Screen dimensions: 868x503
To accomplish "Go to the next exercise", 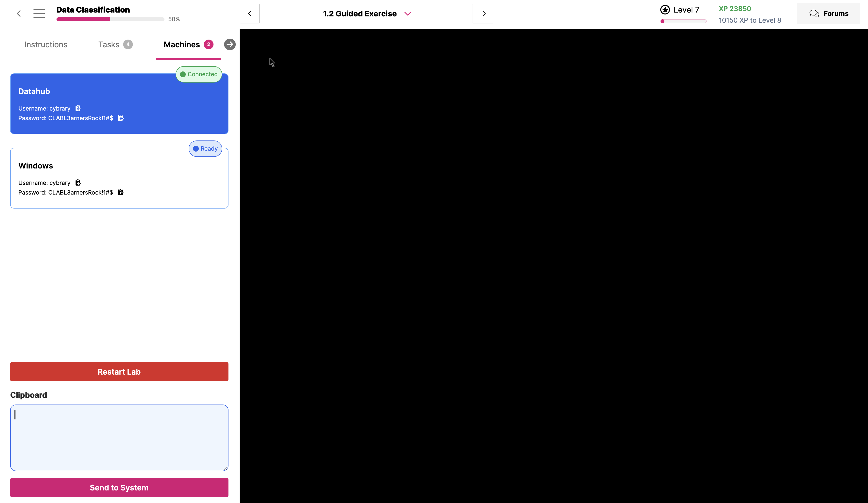I will click(x=483, y=14).
